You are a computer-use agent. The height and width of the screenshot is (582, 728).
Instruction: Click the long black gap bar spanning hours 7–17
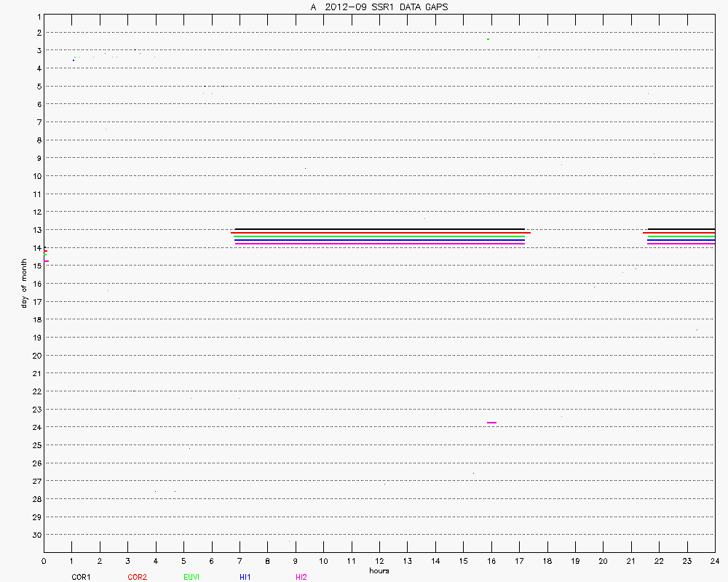tap(379, 229)
